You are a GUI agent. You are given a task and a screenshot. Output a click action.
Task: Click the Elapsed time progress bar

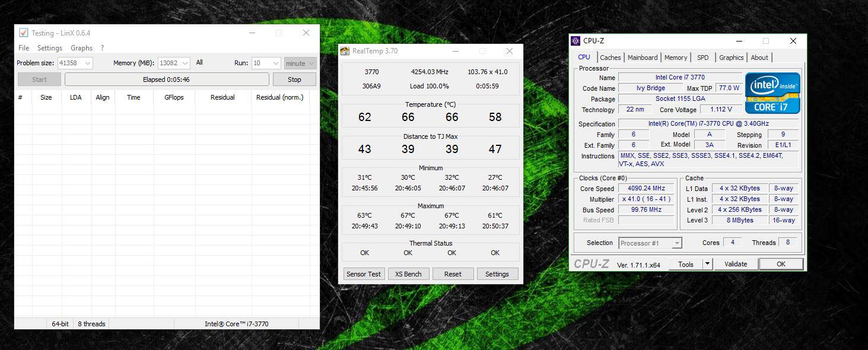[166, 79]
